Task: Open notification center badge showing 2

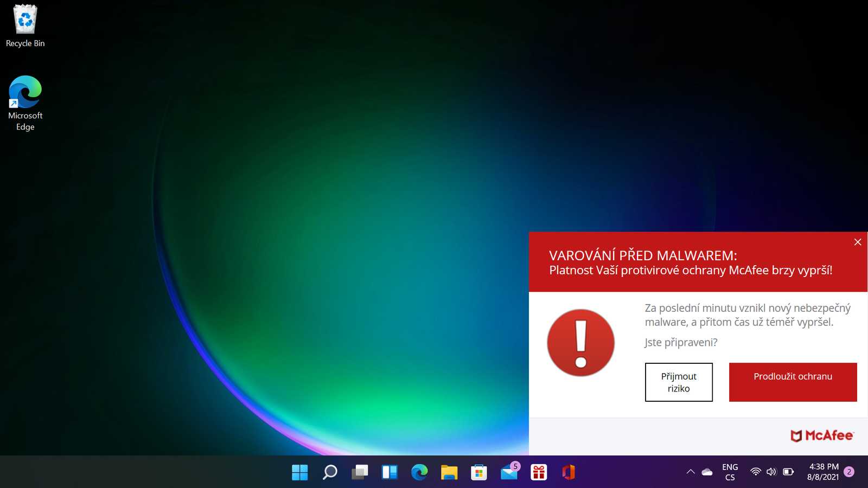Action: 849,472
